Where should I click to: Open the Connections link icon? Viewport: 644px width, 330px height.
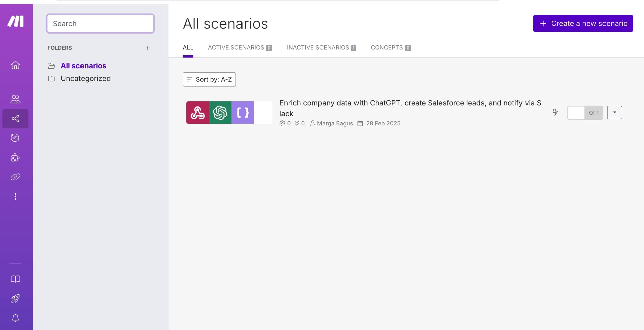tap(15, 177)
